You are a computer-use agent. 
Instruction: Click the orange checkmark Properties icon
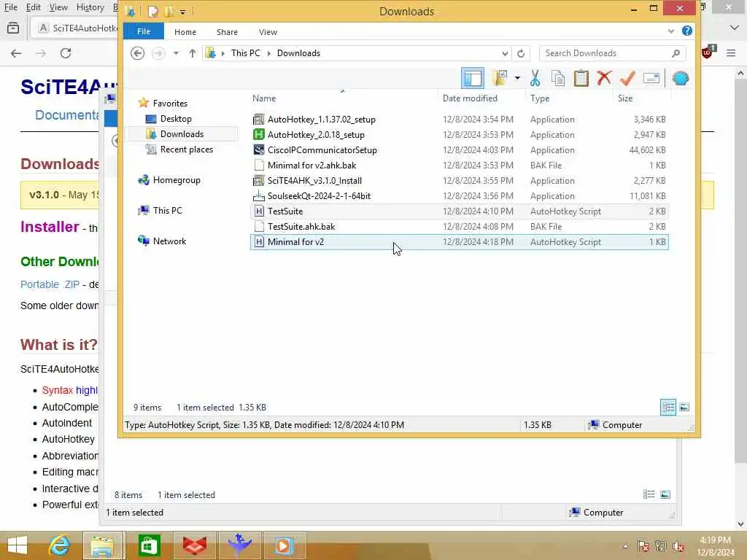(x=627, y=78)
